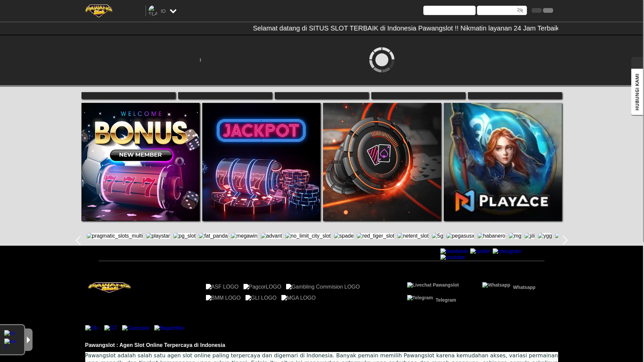Click the ASF LOGO badge
The height and width of the screenshot is (362, 644).
point(222,287)
